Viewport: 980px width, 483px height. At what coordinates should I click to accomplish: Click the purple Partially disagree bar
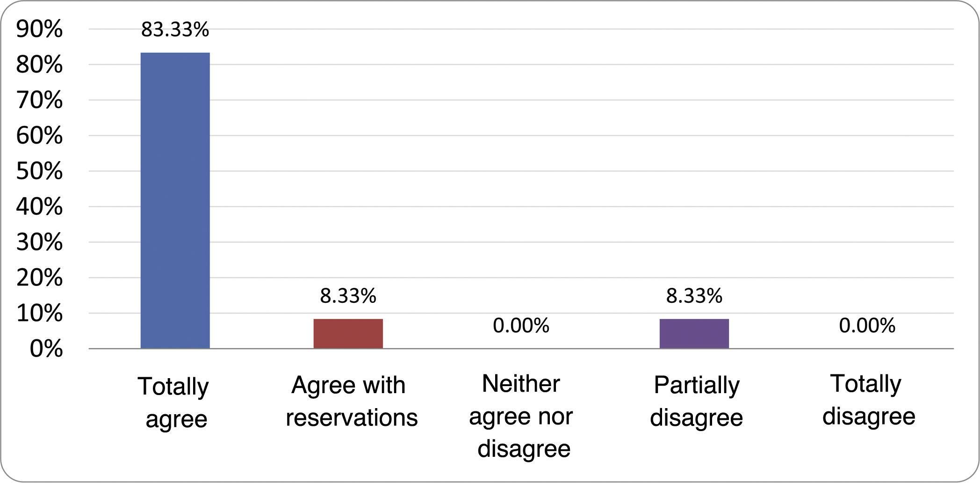694,334
